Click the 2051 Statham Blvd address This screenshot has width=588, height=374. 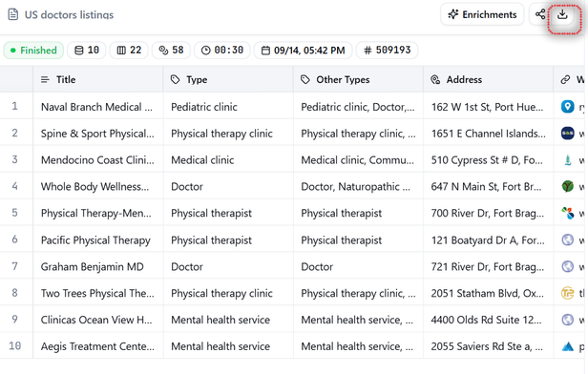pos(489,293)
